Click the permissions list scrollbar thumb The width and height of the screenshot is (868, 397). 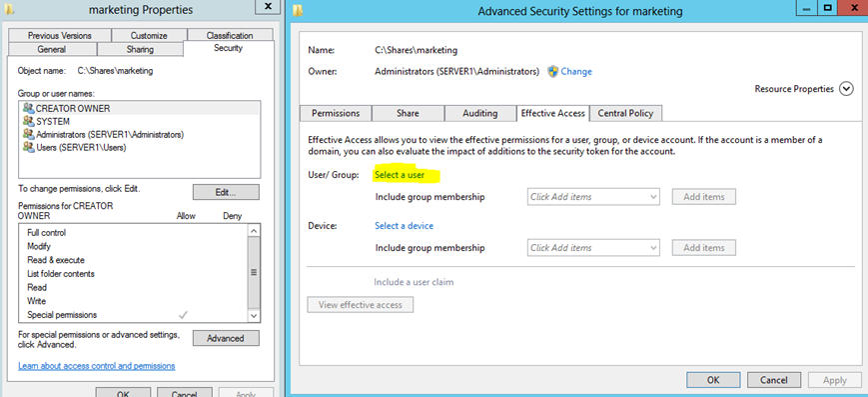pos(254,272)
